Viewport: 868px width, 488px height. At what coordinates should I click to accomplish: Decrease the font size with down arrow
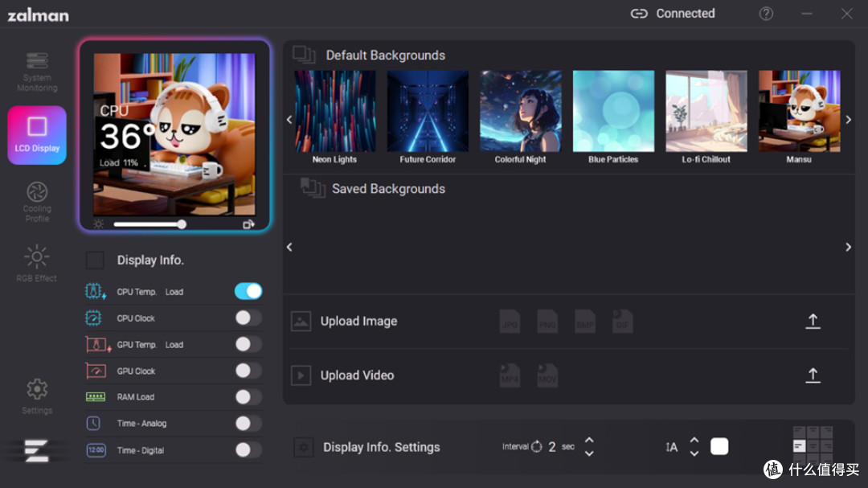tap(694, 453)
